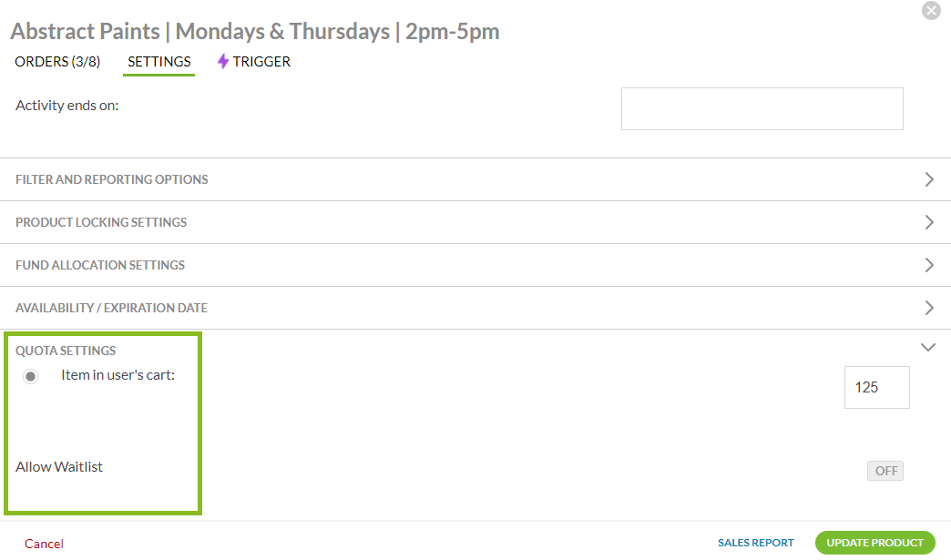Expand Fund Allocation Settings chevron

click(x=929, y=265)
